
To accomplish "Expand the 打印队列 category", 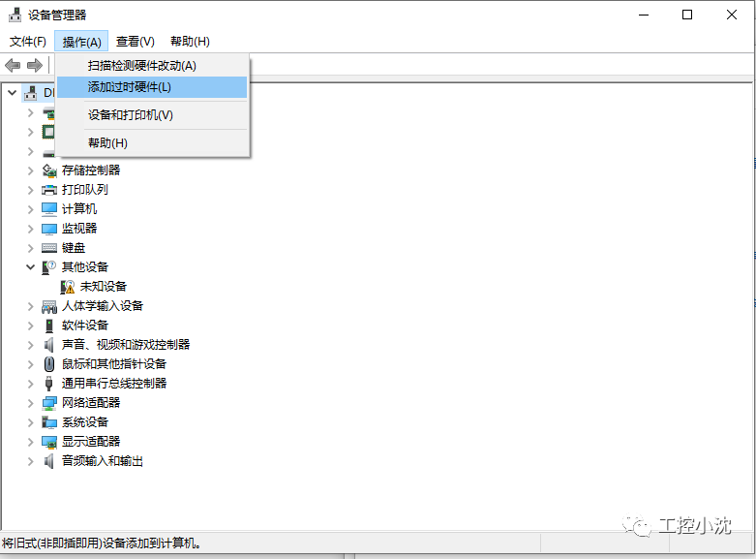I will click(x=30, y=190).
